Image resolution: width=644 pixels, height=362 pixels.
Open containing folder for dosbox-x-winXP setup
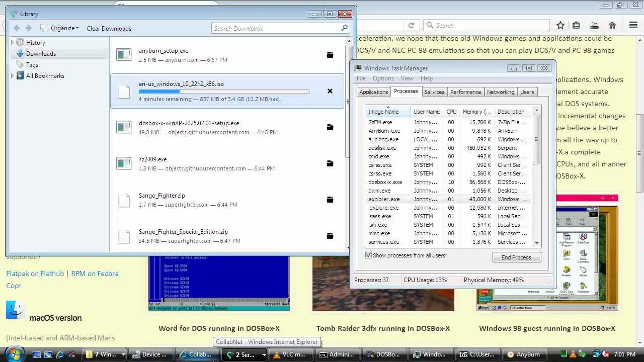tap(330, 127)
